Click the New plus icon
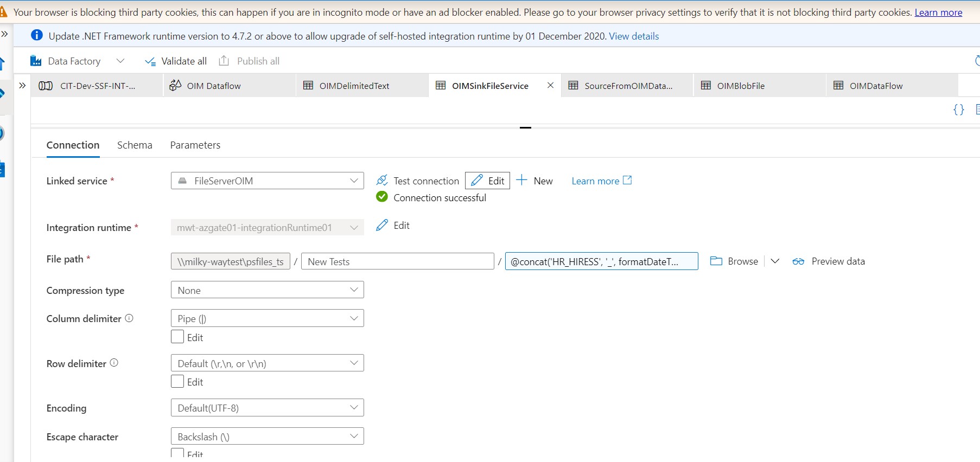The image size is (980, 462). click(x=521, y=180)
